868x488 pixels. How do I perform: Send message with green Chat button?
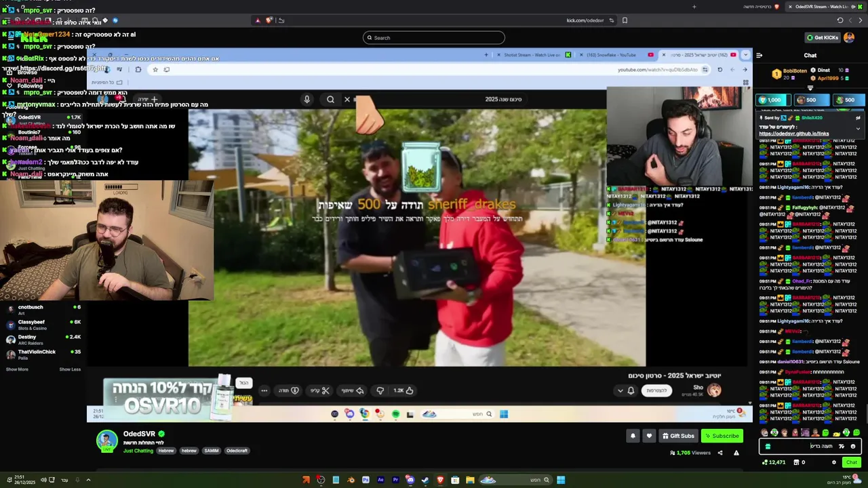click(852, 462)
